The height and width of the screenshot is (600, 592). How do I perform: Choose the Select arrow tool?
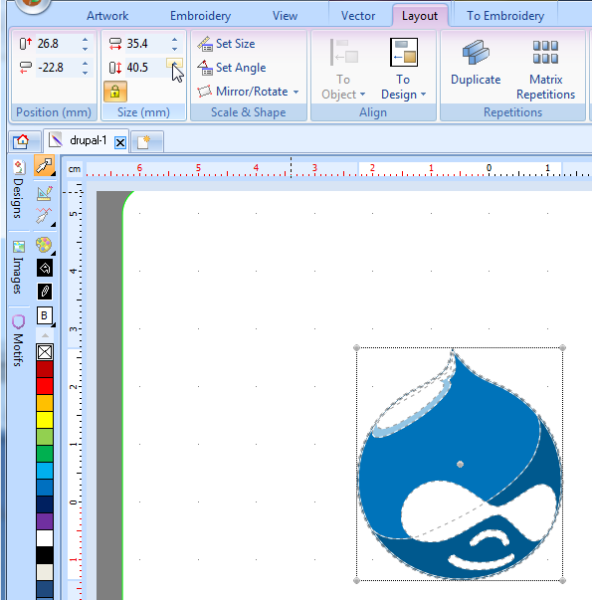coord(44,165)
